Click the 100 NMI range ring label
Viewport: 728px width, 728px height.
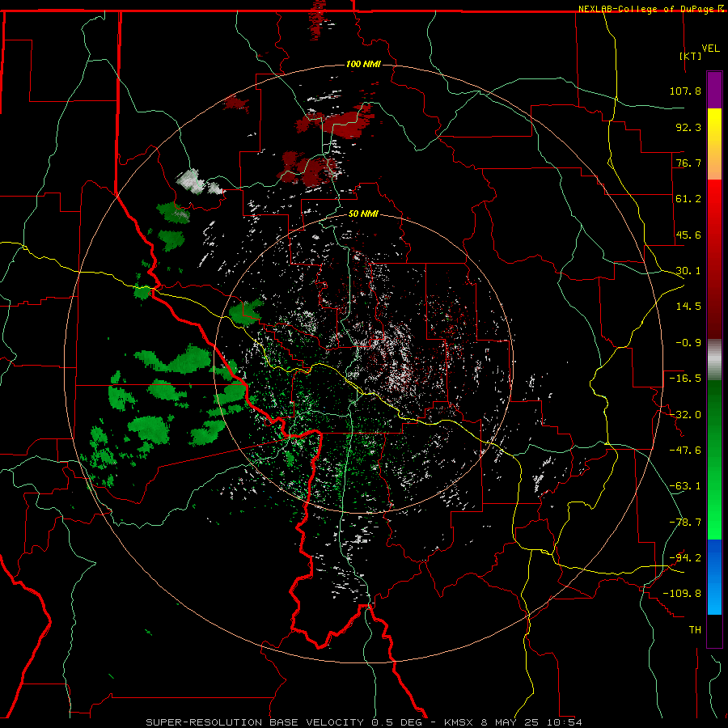(363, 64)
